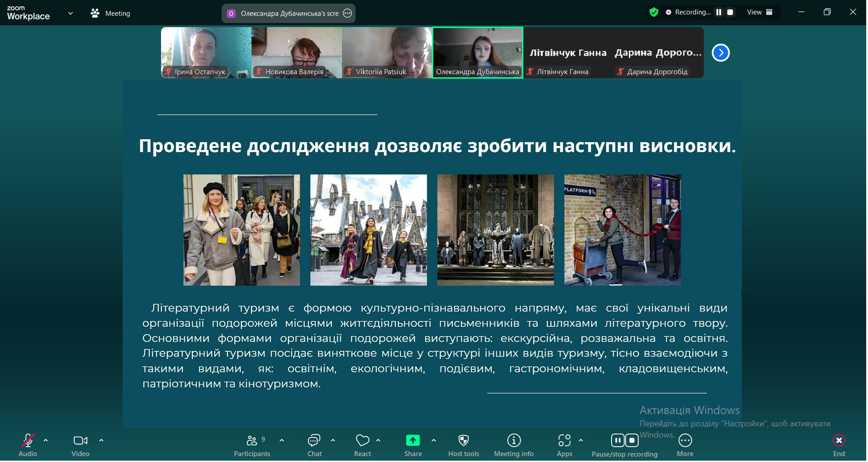
Task: Click the encryption shield icon
Action: click(x=654, y=12)
